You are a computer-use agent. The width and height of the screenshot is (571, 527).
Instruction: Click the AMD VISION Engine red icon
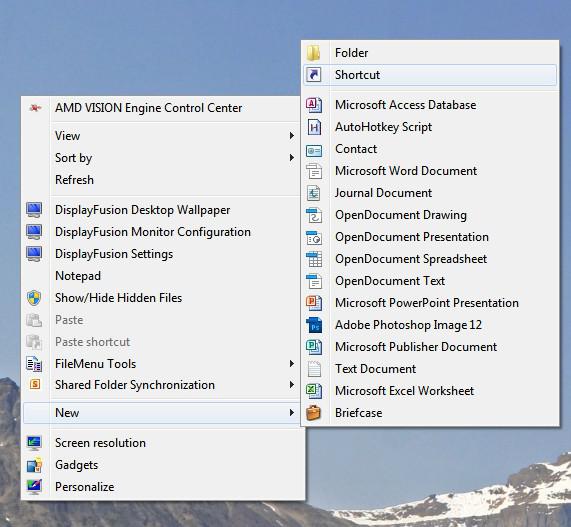pyautogui.click(x=35, y=108)
